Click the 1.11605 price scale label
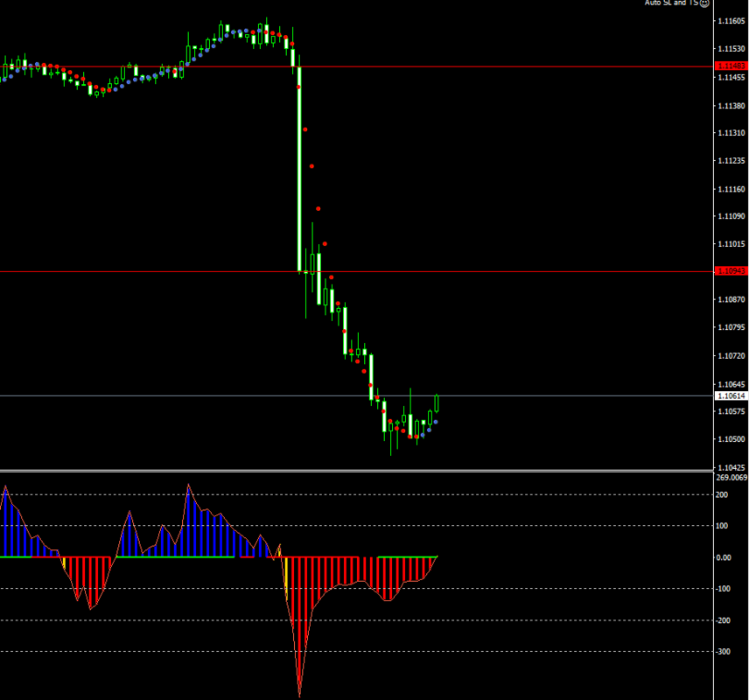 tap(731, 21)
